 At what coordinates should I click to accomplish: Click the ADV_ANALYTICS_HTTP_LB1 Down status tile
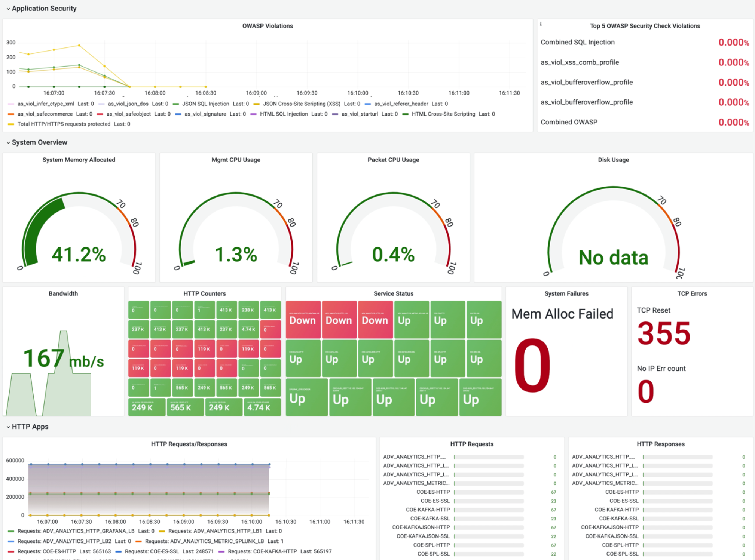[339, 320]
